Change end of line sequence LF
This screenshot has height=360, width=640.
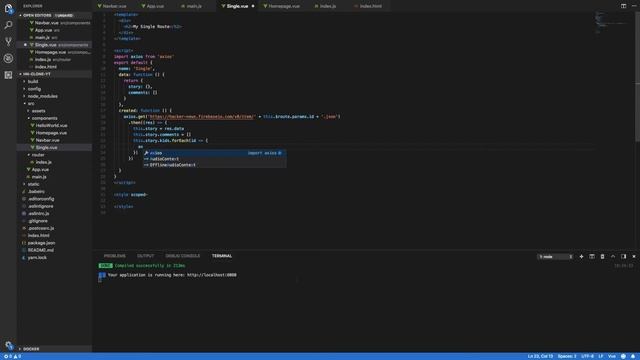601,356
